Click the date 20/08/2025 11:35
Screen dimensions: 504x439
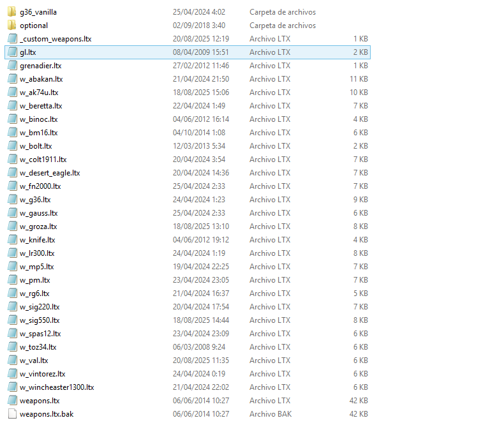201,361
